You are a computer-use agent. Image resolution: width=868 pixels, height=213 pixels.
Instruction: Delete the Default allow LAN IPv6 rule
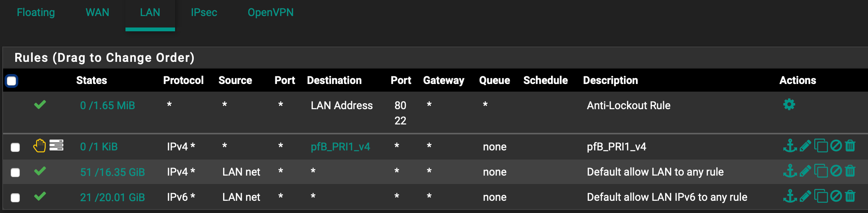tap(850, 196)
